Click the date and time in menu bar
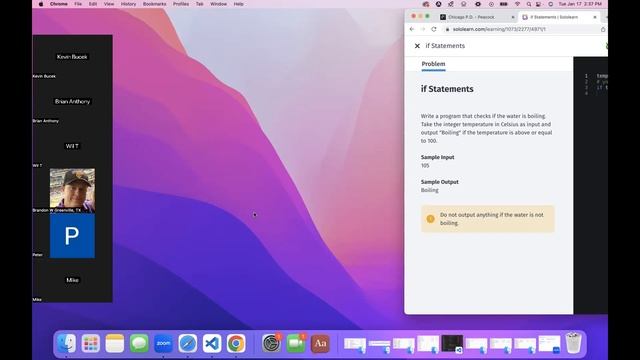Image resolution: width=640 pixels, height=360 pixels. coord(580,4)
